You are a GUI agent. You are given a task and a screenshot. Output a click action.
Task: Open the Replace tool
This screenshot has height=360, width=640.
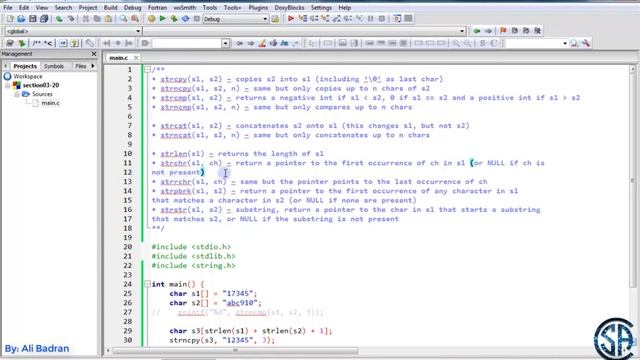pyautogui.click(x=135, y=19)
